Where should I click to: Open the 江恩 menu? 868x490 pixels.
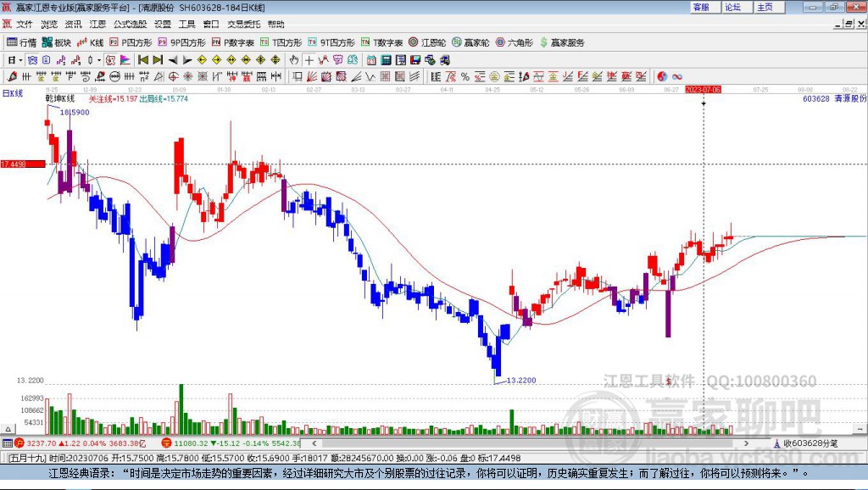(x=97, y=24)
